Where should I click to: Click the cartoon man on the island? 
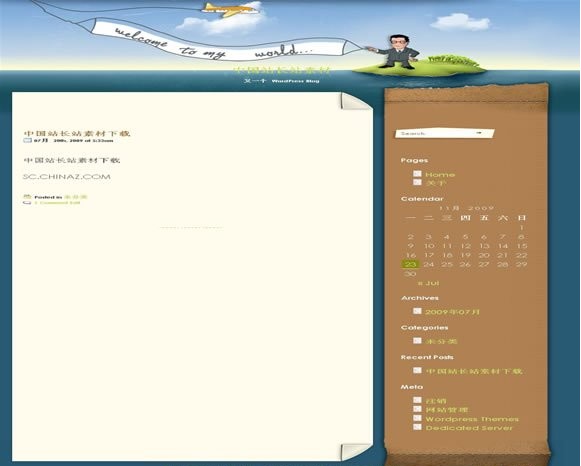click(x=398, y=52)
